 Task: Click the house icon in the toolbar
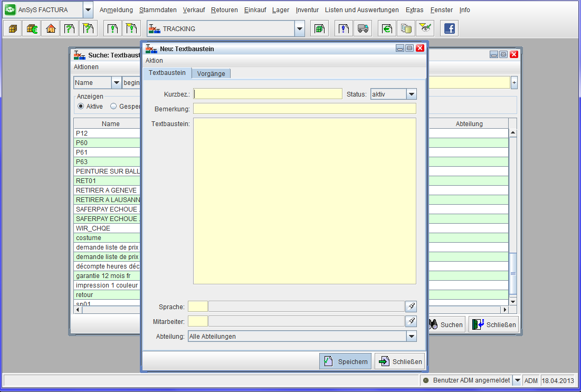[x=51, y=29]
